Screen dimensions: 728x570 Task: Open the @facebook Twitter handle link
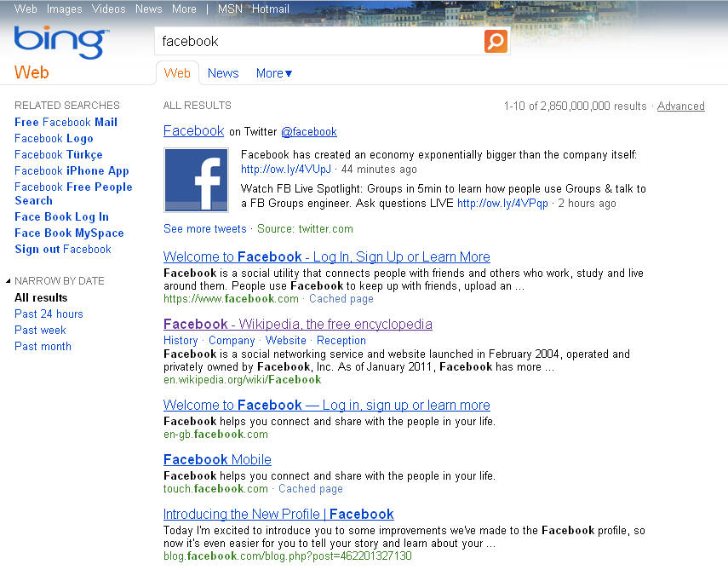pyautogui.click(x=309, y=132)
